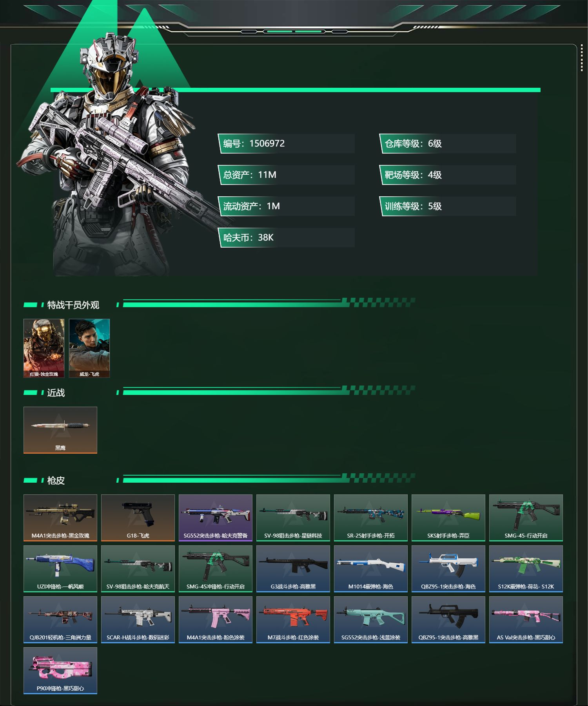Open the SKS射手步枪-弄臣 skin card
588x706 pixels.
(448, 518)
